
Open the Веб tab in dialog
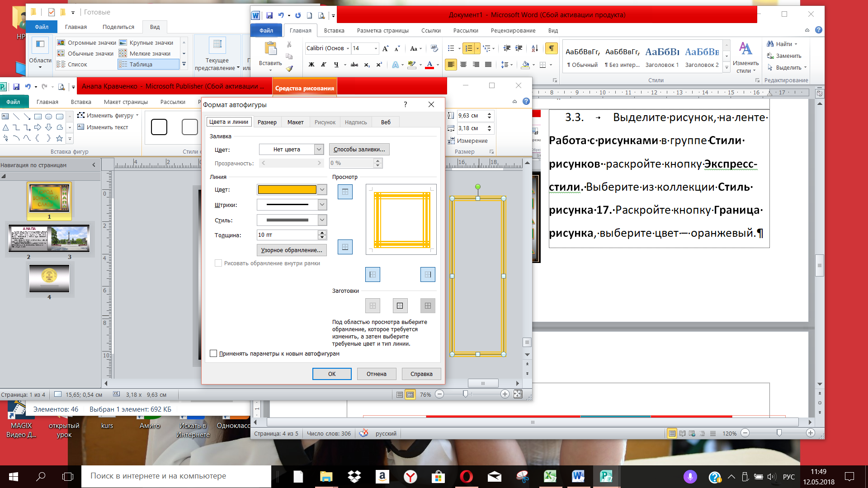pos(386,122)
